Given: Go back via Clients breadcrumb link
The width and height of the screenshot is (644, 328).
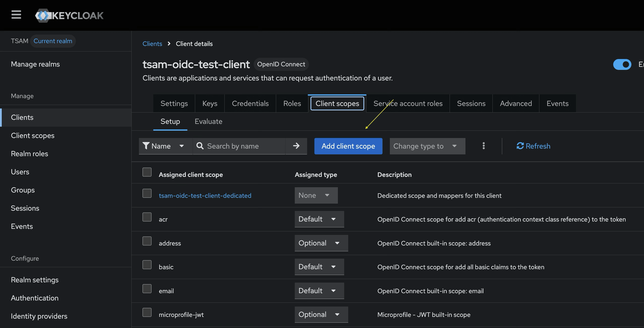Looking at the screenshot, I should coord(152,44).
